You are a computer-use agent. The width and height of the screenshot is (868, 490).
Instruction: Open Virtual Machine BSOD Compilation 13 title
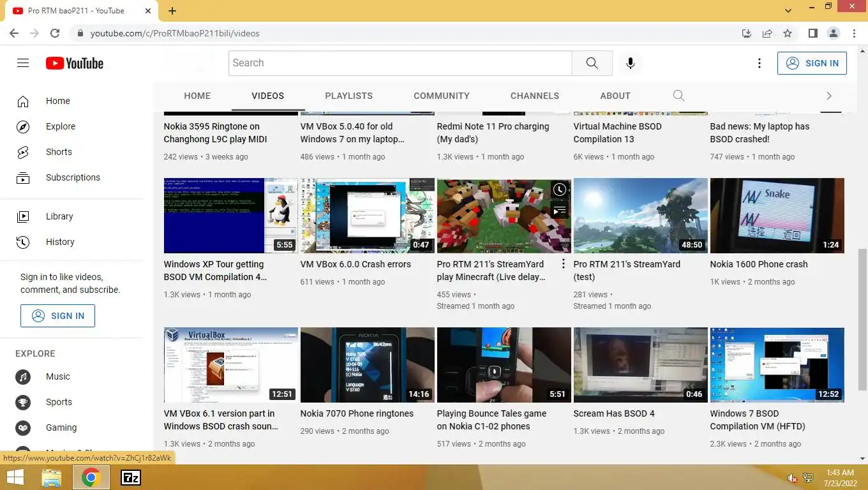tap(617, 133)
